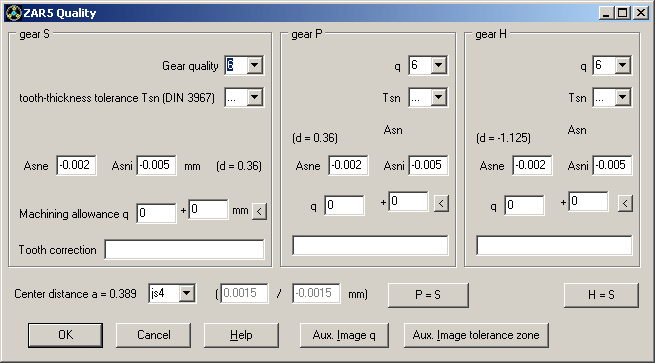Image resolution: width=655 pixels, height=363 pixels.
Task: Expand the gear P Tsn dropdown
Action: 438,98
